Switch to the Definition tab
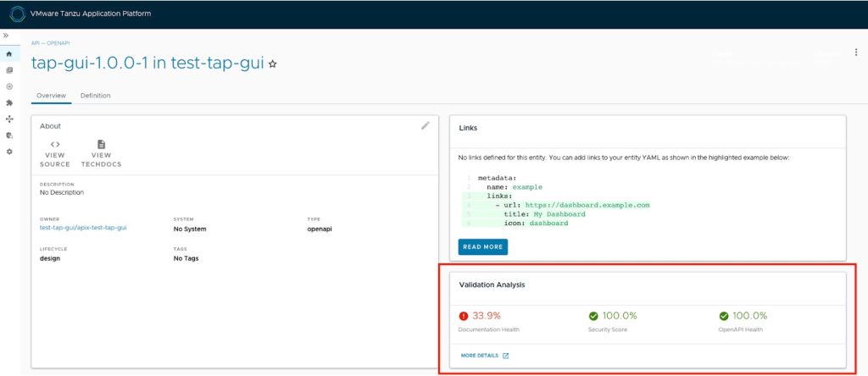The height and width of the screenshot is (376, 868). pyautogui.click(x=95, y=96)
